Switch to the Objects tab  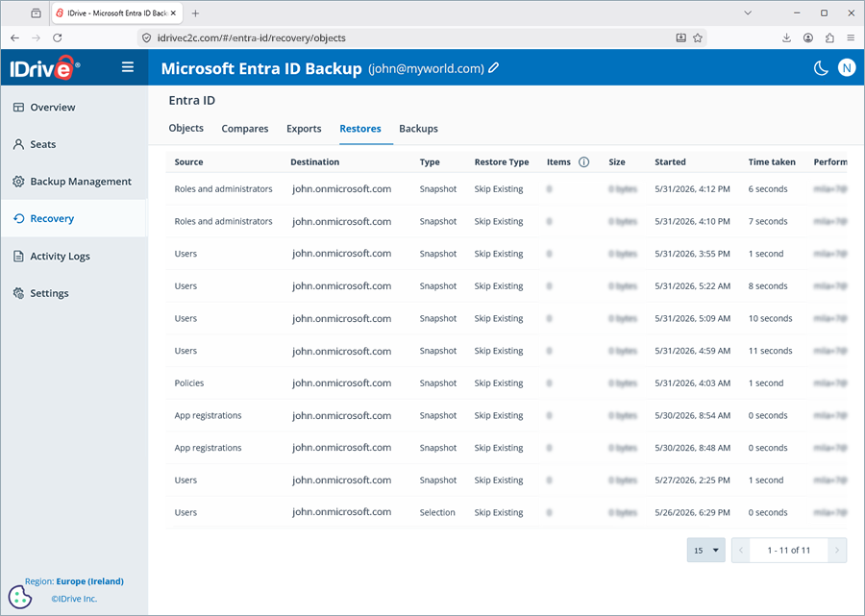point(185,128)
